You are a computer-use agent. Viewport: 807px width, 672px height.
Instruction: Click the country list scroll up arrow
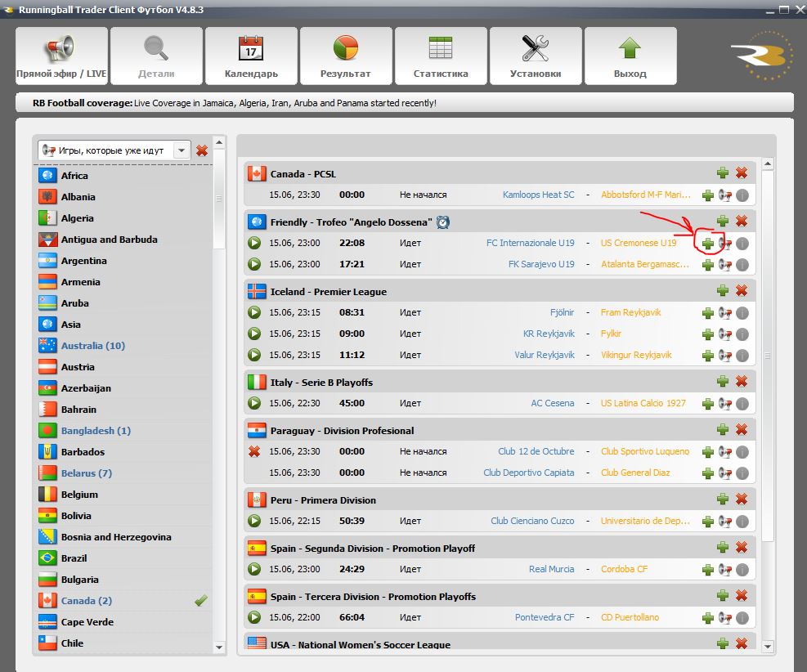click(x=219, y=142)
